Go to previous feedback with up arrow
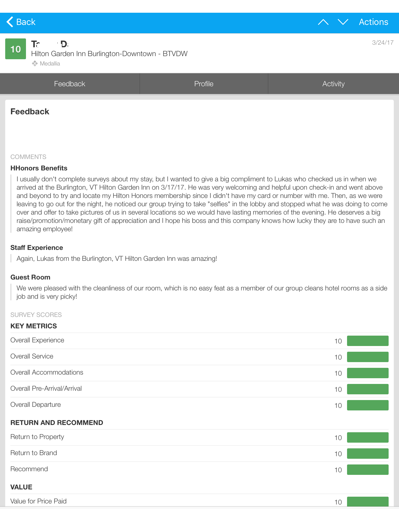Screen dimensions: 399x532 323,22
